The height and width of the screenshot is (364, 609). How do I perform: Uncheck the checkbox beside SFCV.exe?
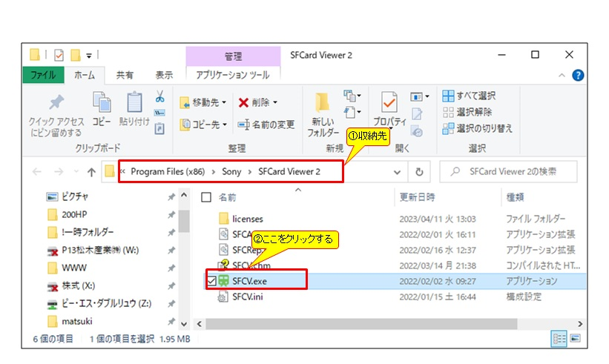(x=213, y=281)
